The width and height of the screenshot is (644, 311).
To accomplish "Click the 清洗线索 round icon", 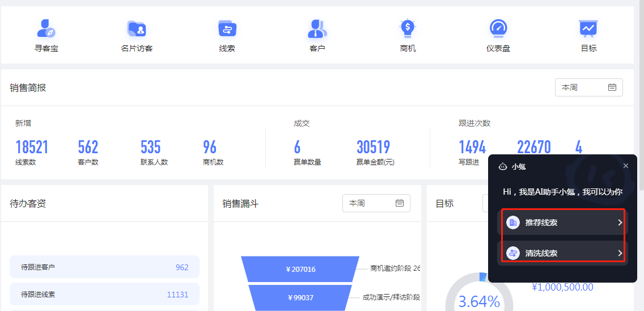I will point(513,253).
